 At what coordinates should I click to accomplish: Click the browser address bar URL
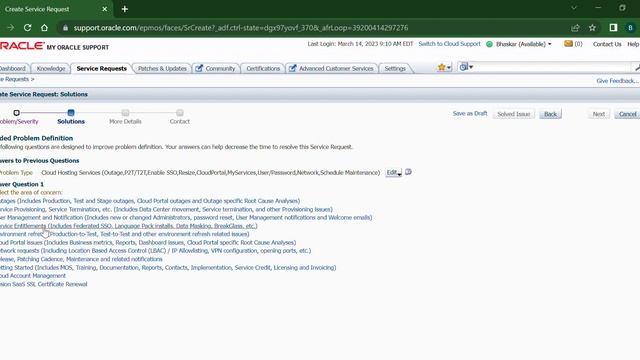(x=241, y=28)
